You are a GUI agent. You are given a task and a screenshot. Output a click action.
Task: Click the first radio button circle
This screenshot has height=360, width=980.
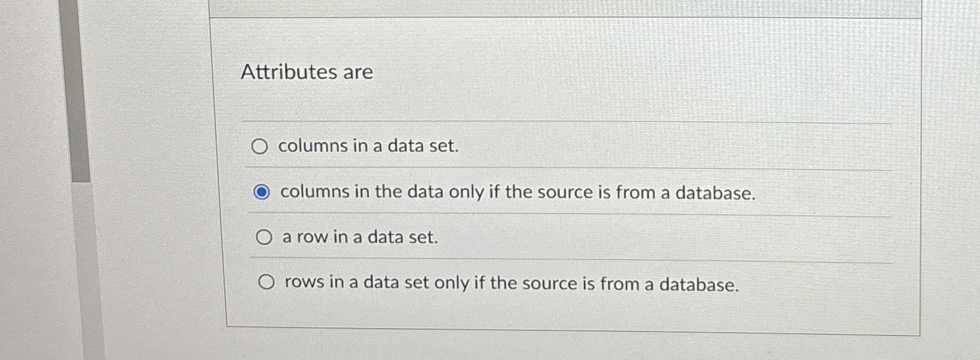pos(260,147)
